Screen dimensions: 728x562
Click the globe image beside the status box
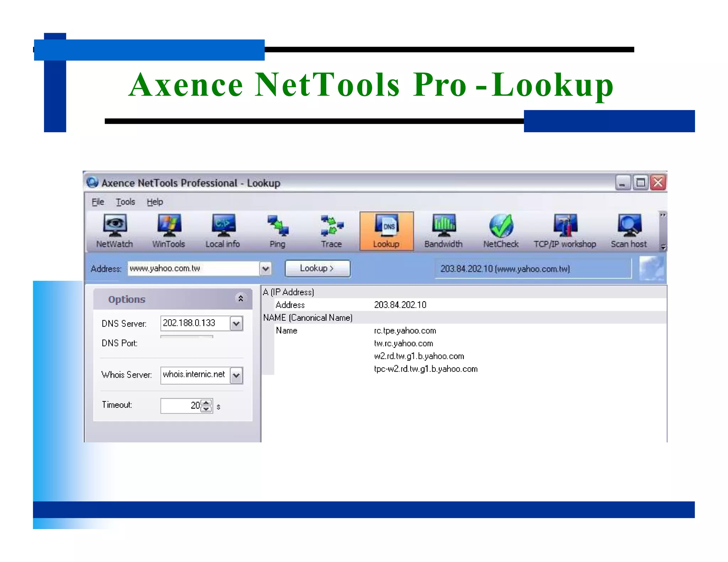coord(651,269)
